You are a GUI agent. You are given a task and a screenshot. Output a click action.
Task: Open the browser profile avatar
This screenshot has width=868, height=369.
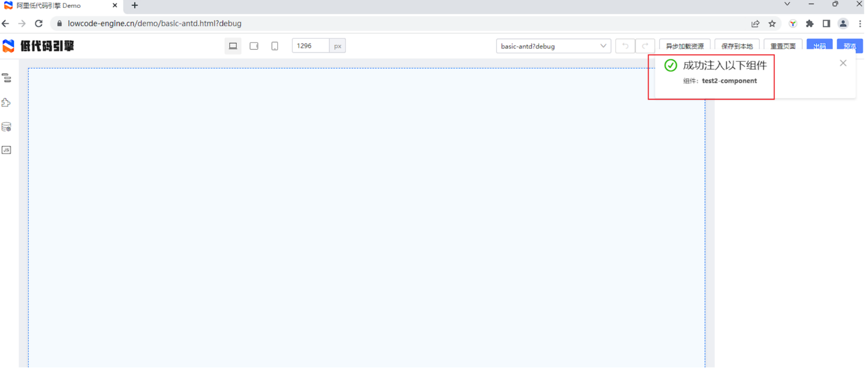point(843,24)
